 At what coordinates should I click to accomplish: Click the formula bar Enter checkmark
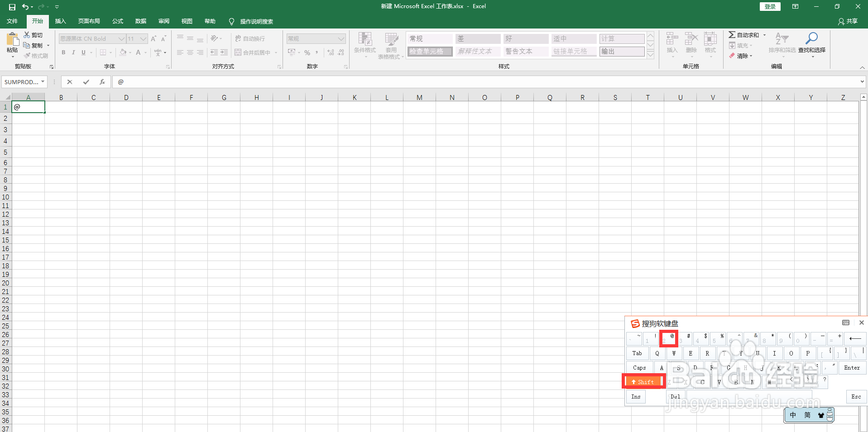pos(86,82)
